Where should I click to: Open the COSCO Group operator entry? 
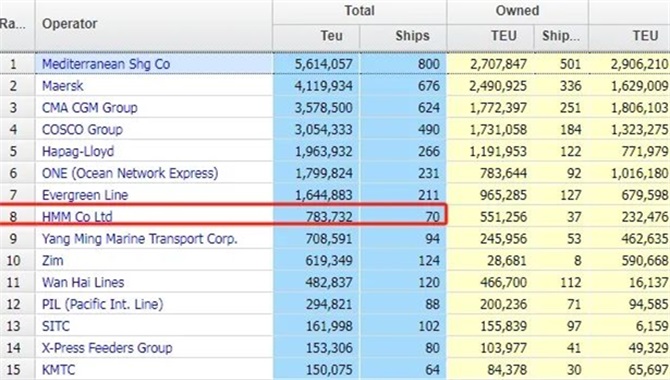(82, 130)
